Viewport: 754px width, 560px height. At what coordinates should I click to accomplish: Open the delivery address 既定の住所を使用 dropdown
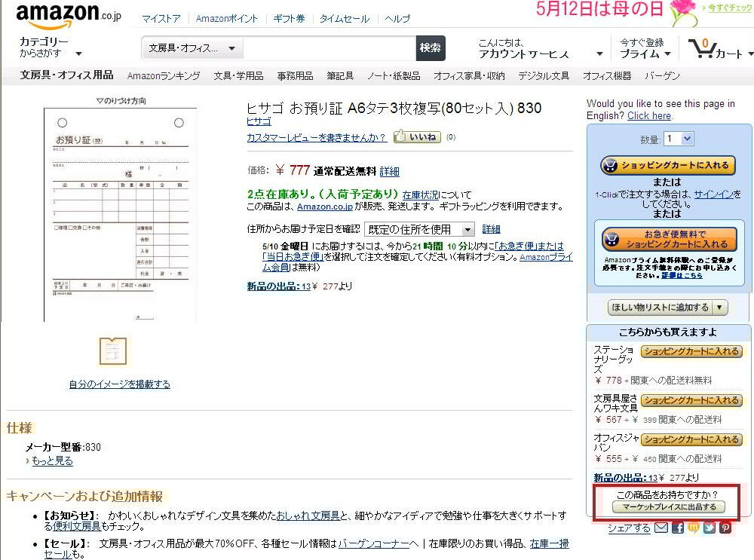click(419, 229)
